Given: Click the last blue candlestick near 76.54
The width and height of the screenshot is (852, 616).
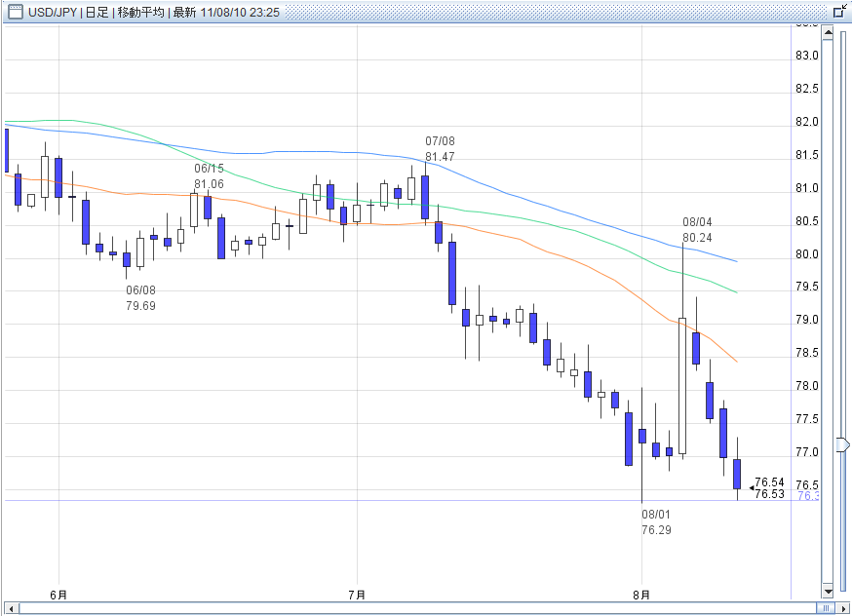Looking at the screenshot, I should 737,474.
